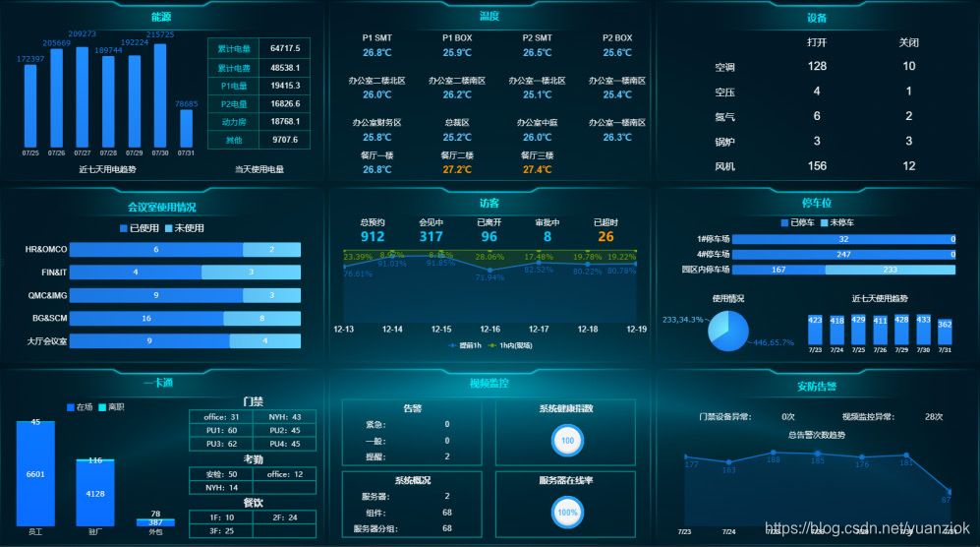Click the 餐饮 cell 2F: 24
Screen dimensions: 980x547
[285, 517]
